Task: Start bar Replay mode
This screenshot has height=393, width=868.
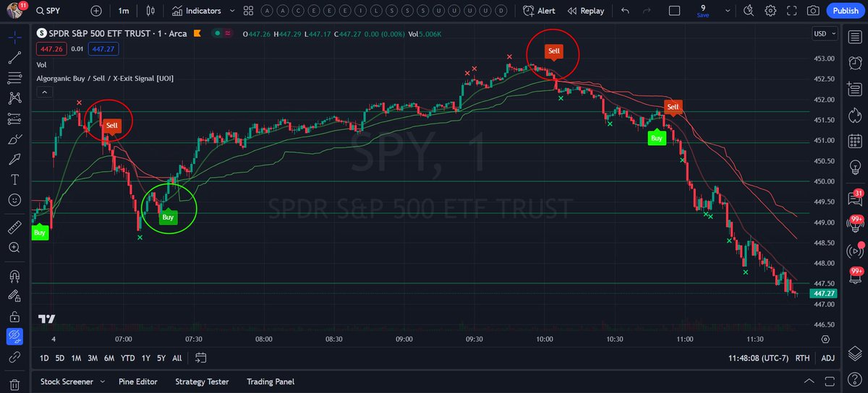Action: tap(586, 11)
